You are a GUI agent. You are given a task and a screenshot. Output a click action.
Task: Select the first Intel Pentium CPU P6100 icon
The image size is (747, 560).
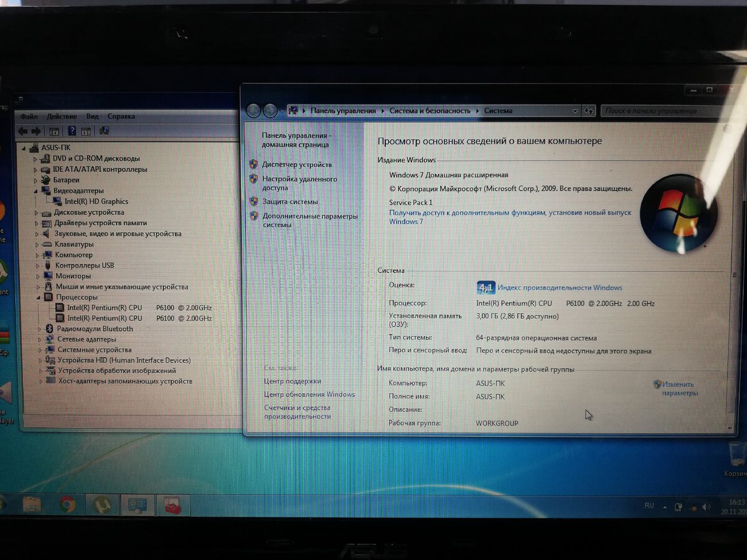point(60,307)
